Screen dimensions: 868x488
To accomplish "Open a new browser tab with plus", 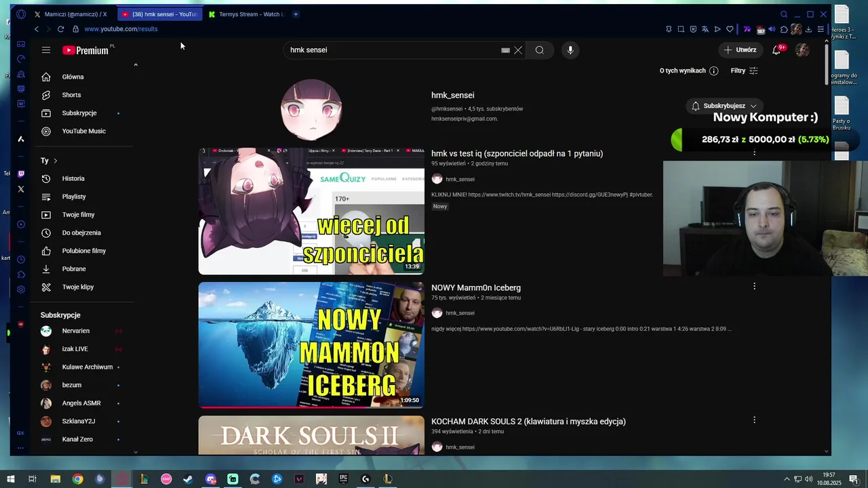I will (296, 14).
